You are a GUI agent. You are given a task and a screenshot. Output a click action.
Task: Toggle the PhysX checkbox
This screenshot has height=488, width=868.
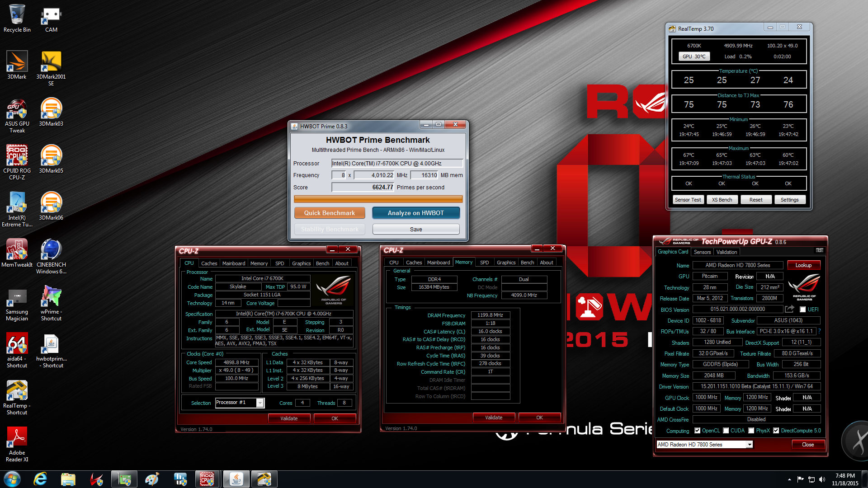tap(751, 431)
